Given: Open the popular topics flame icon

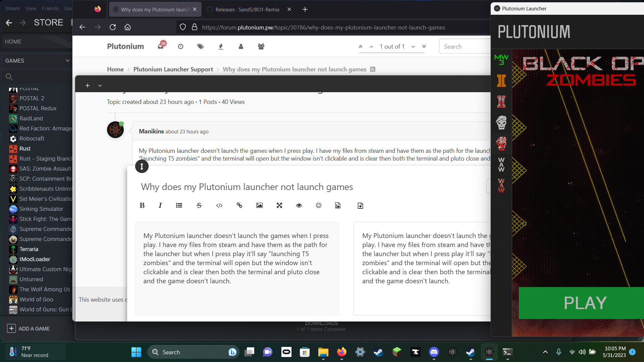Looking at the screenshot, I should [x=221, y=47].
